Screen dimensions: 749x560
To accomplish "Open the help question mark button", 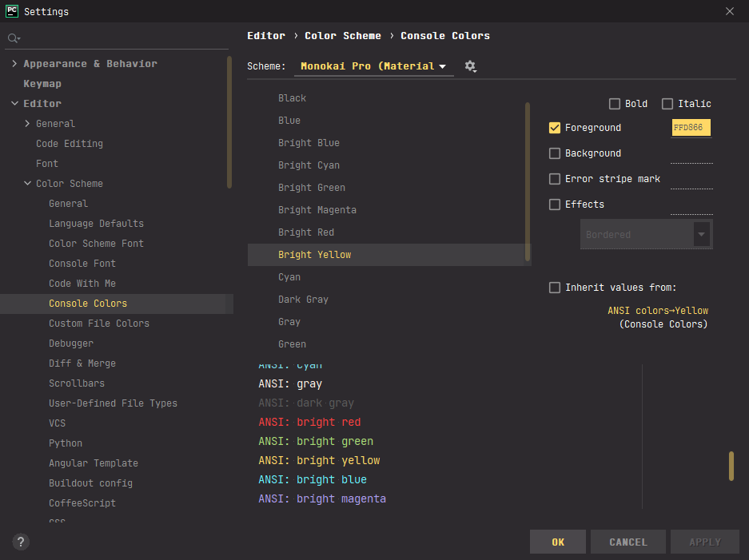I will pyautogui.click(x=22, y=542).
